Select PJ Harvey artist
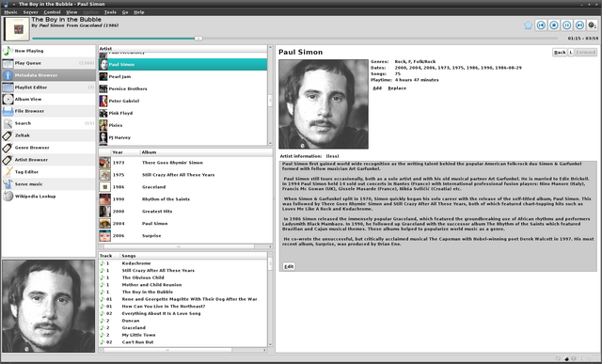 (x=182, y=137)
